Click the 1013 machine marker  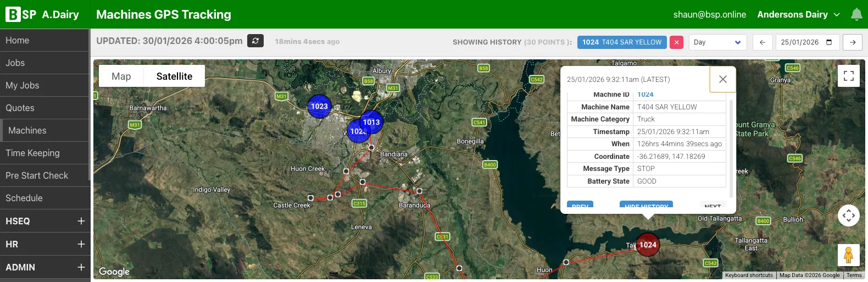pos(371,122)
